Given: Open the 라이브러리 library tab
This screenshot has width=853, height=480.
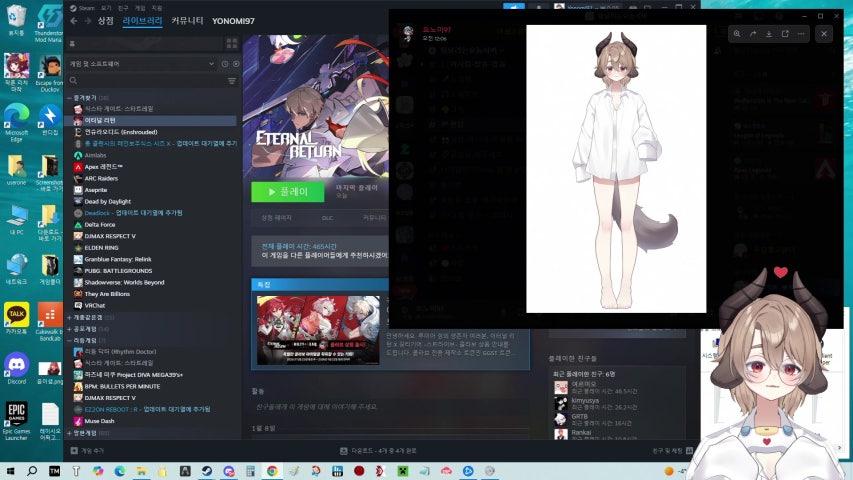Looking at the screenshot, I should pos(142,21).
